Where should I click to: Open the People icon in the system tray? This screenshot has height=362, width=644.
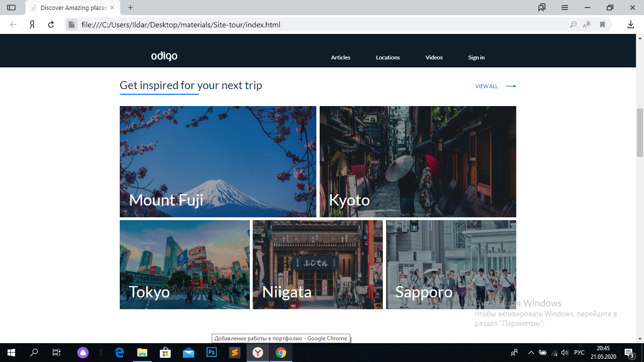(x=514, y=352)
